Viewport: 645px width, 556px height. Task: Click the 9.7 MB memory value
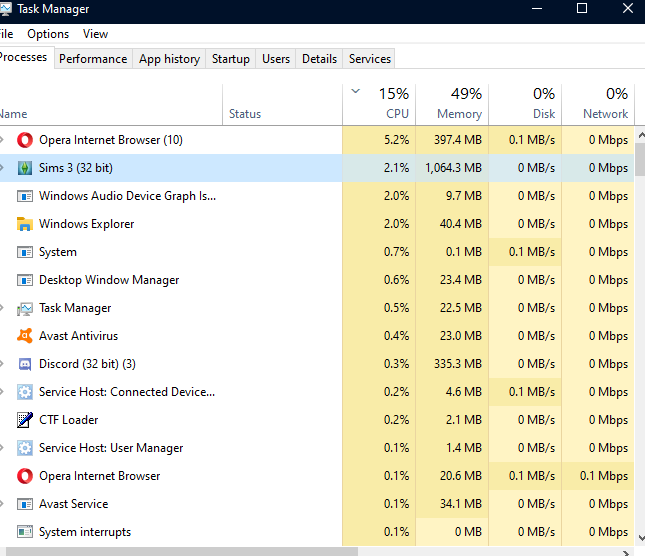click(464, 196)
